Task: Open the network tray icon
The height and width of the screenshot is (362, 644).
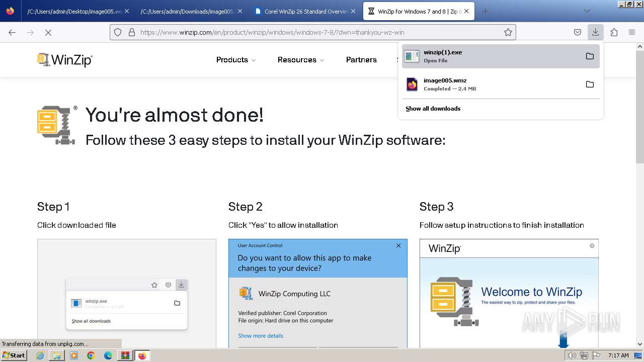Action: click(584, 355)
